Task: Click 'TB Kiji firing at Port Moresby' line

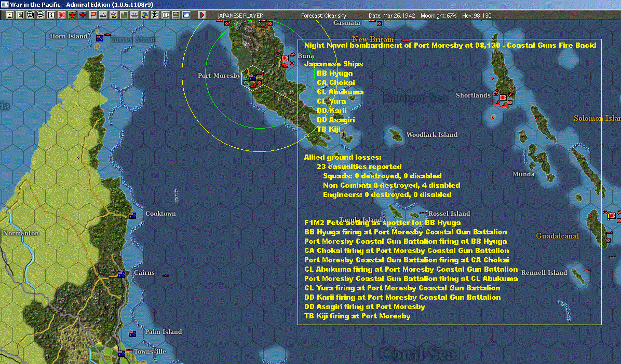Action: (x=357, y=316)
